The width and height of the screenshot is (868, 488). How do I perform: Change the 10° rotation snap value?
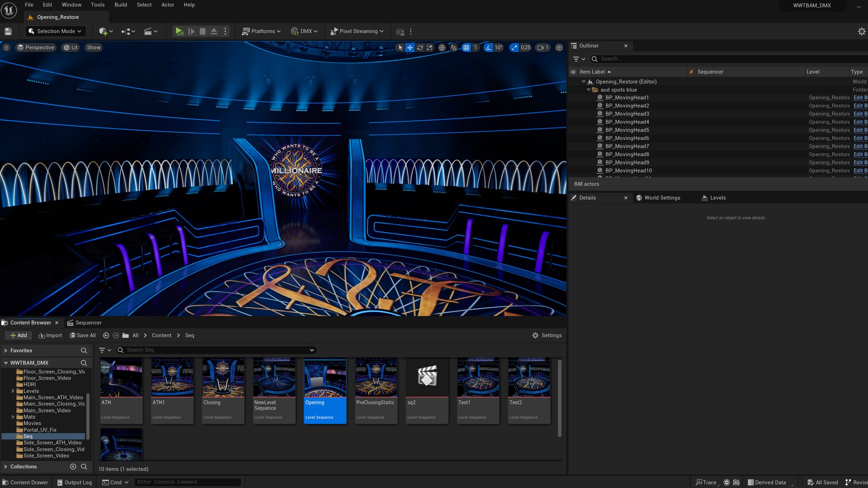[499, 47]
